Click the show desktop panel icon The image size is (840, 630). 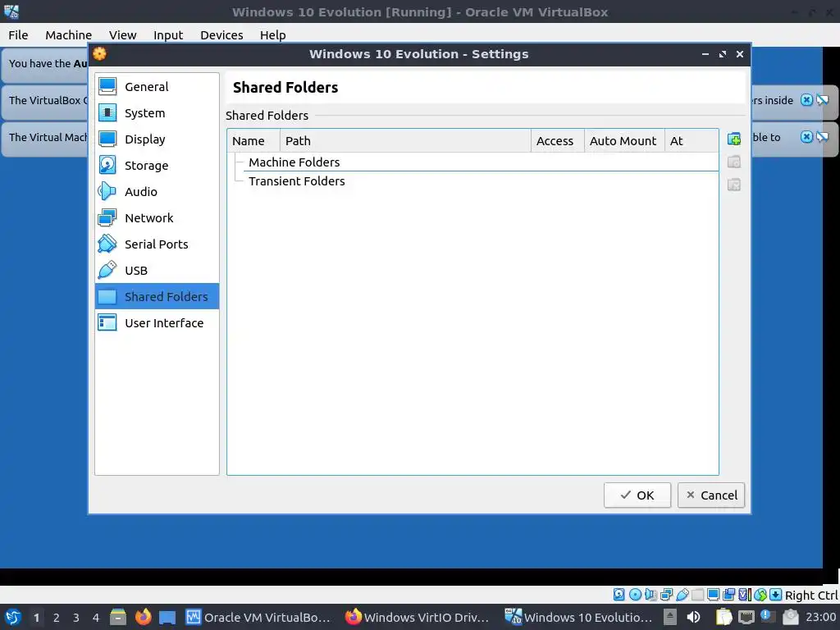coord(167,617)
